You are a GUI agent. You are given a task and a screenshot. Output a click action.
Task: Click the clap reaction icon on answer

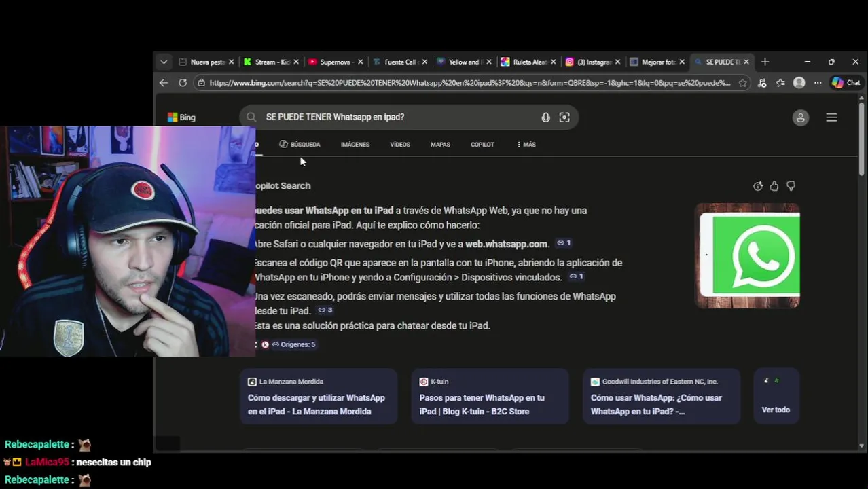point(758,186)
